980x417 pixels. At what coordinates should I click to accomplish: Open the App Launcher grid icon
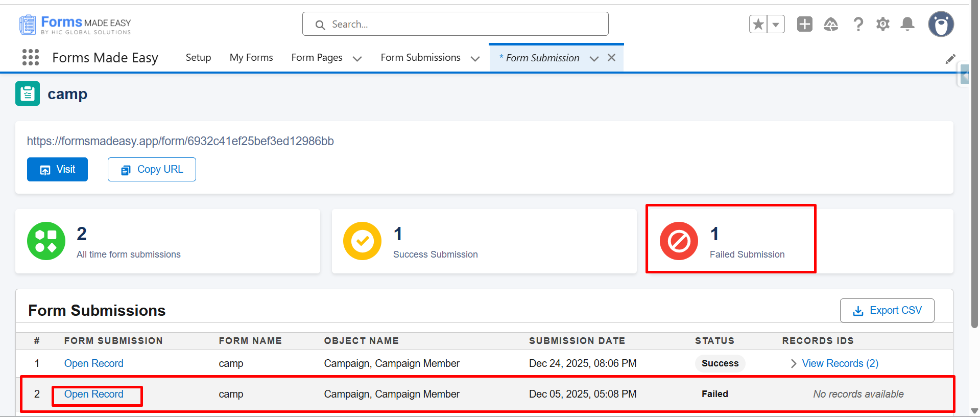click(31, 57)
